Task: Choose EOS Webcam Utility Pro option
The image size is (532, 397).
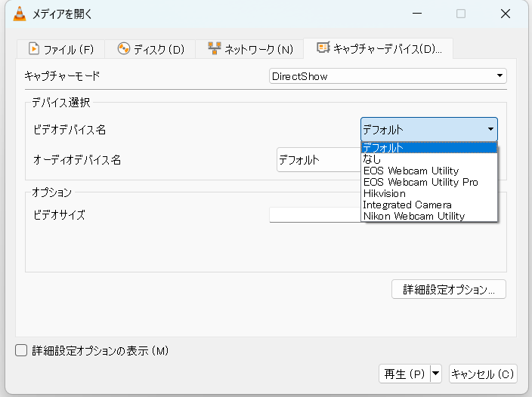Action: pyautogui.click(x=420, y=182)
